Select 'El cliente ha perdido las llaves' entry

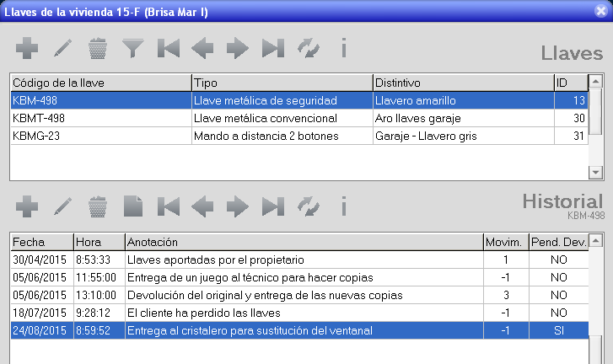click(299, 313)
